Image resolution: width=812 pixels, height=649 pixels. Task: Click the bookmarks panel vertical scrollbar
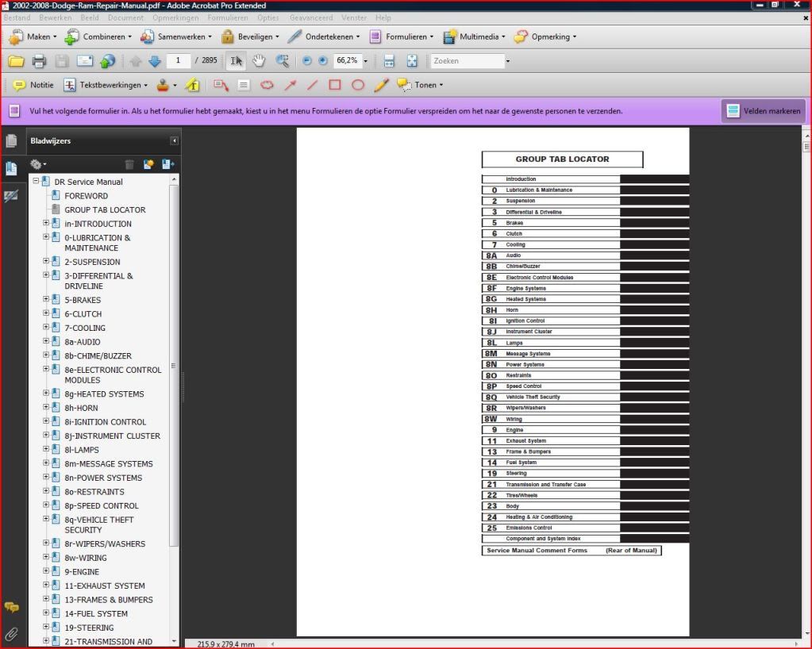pos(174,366)
